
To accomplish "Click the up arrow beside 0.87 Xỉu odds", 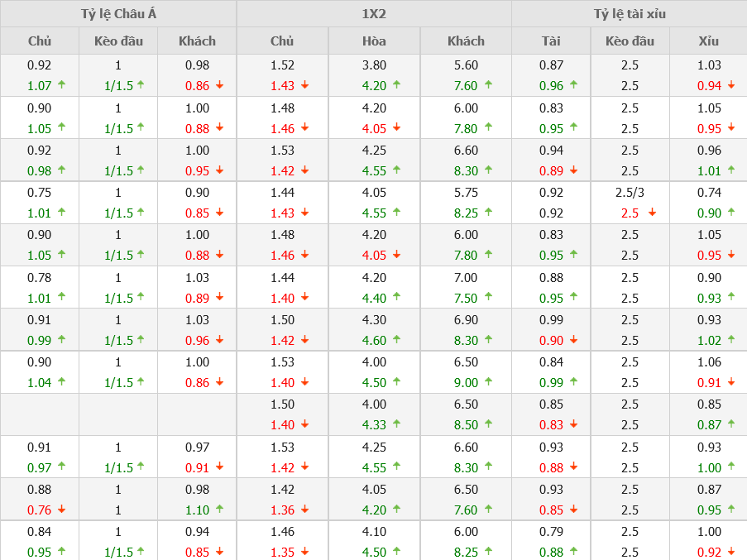I will click(730, 424).
